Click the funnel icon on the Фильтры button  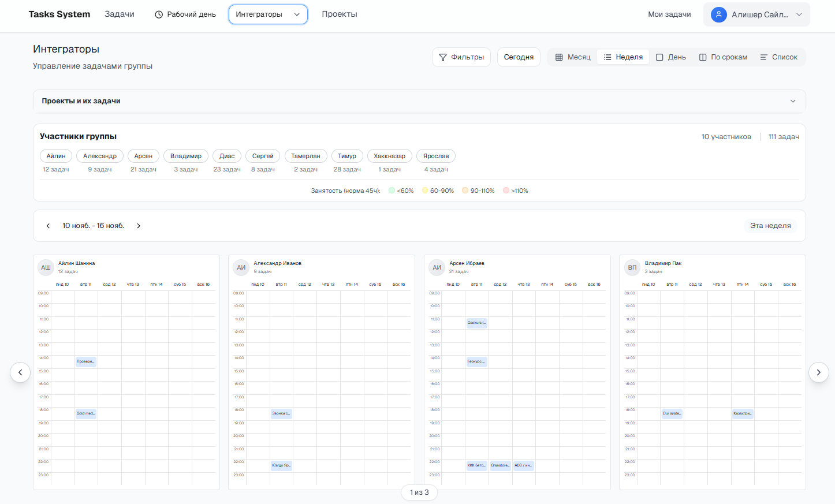[443, 57]
